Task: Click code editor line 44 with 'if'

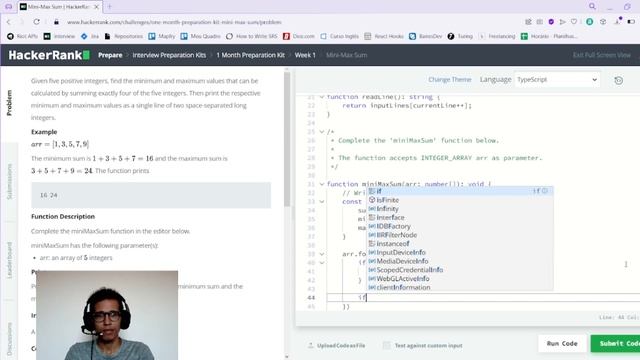Action: 482,298
